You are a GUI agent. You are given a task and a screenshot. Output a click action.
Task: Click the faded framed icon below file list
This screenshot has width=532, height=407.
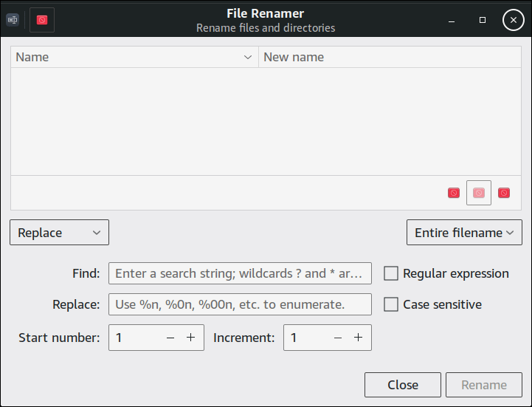click(479, 193)
